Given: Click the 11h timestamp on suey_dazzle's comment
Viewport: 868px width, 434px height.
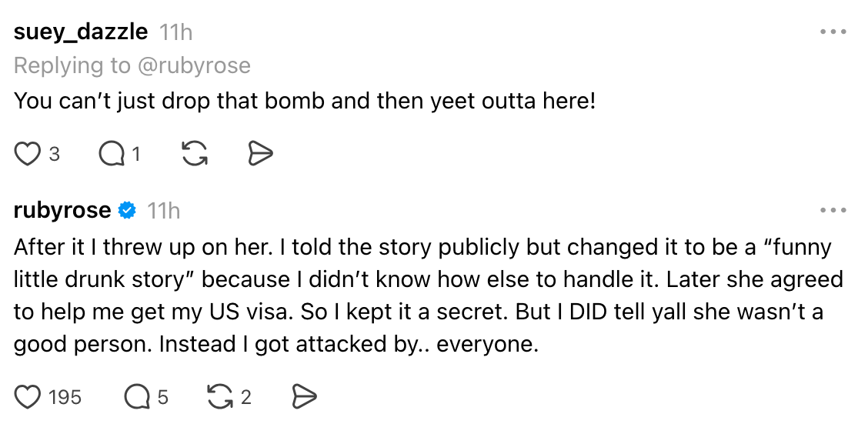Looking at the screenshot, I should click(175, 32).
